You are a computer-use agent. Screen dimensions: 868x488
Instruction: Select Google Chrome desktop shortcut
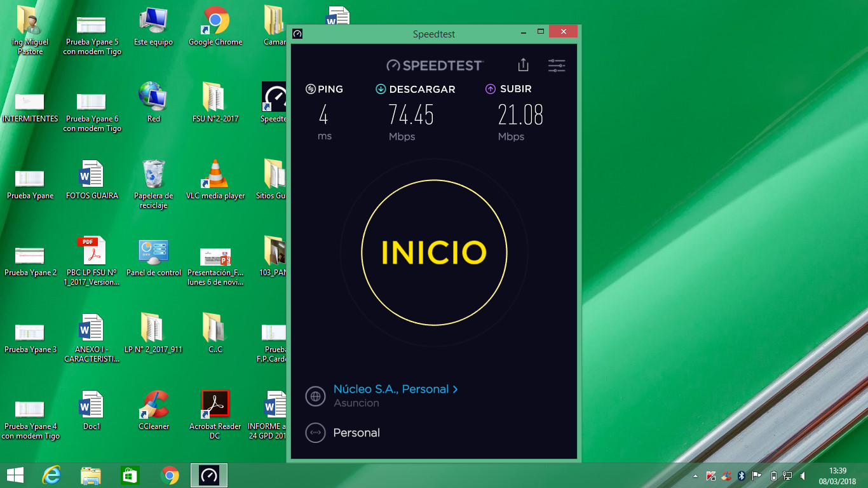[x=215, y=27]
